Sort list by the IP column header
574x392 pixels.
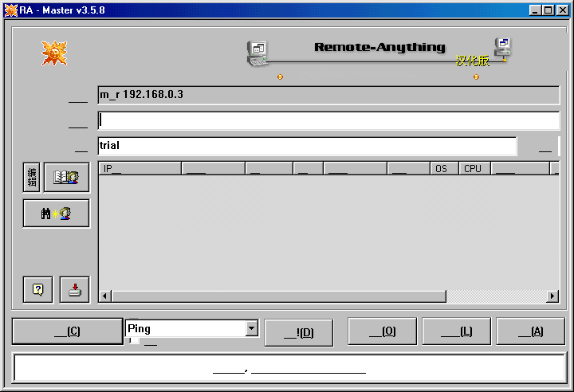point(140,169)
